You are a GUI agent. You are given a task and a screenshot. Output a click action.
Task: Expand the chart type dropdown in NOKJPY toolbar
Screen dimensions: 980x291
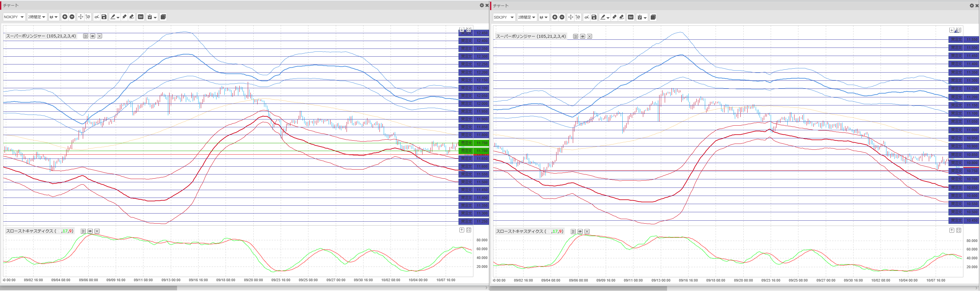54,17
